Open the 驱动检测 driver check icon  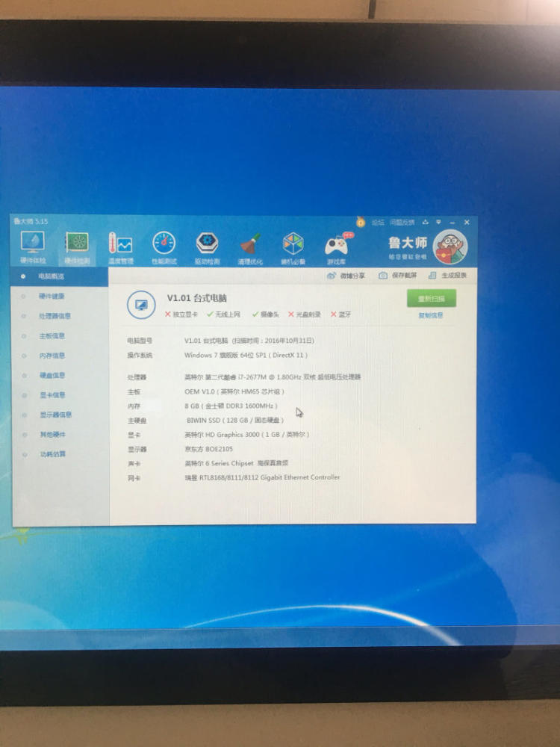[x=207, y=248]
